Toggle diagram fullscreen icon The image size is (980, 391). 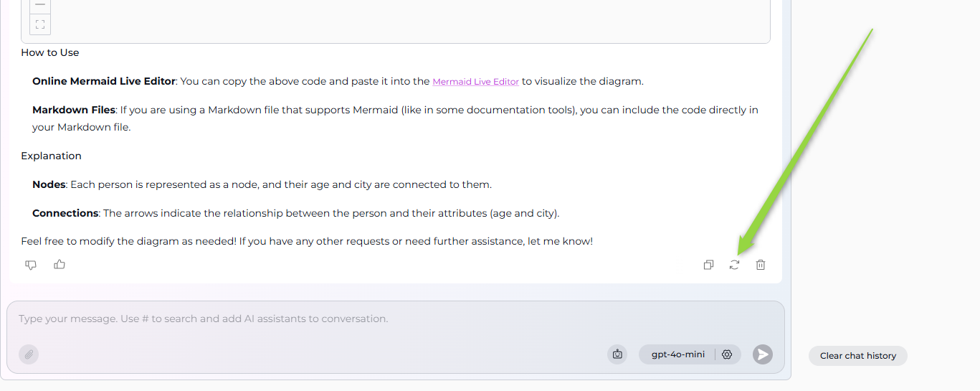tap(40, 24)
